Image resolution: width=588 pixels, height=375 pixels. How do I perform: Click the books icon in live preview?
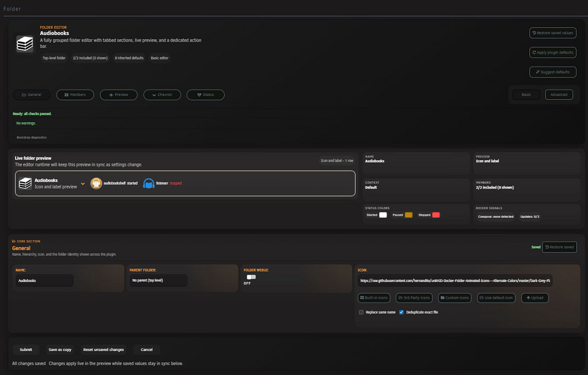coord(25,183)
